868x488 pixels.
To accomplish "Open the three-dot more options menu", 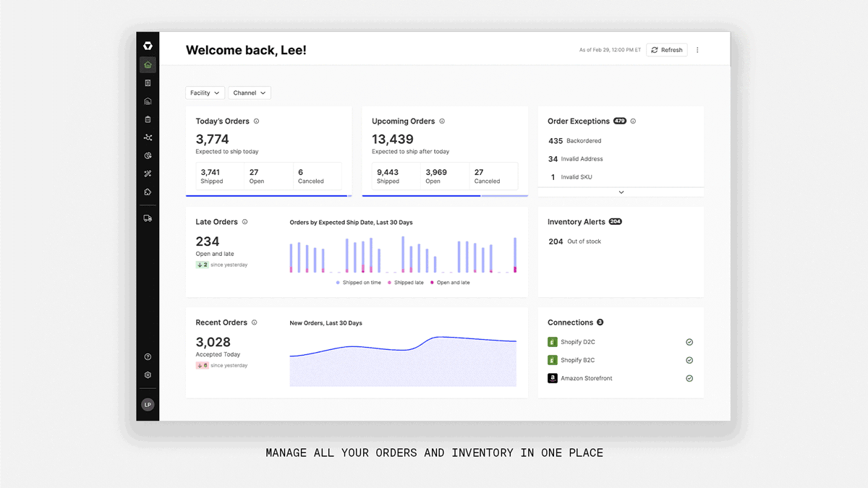I will [x=697, y=50].
